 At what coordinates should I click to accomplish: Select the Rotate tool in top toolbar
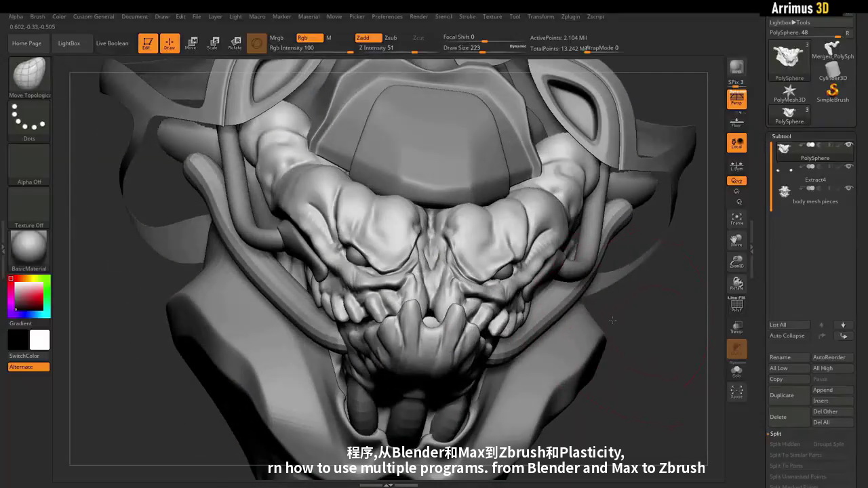tap(235, 43)
